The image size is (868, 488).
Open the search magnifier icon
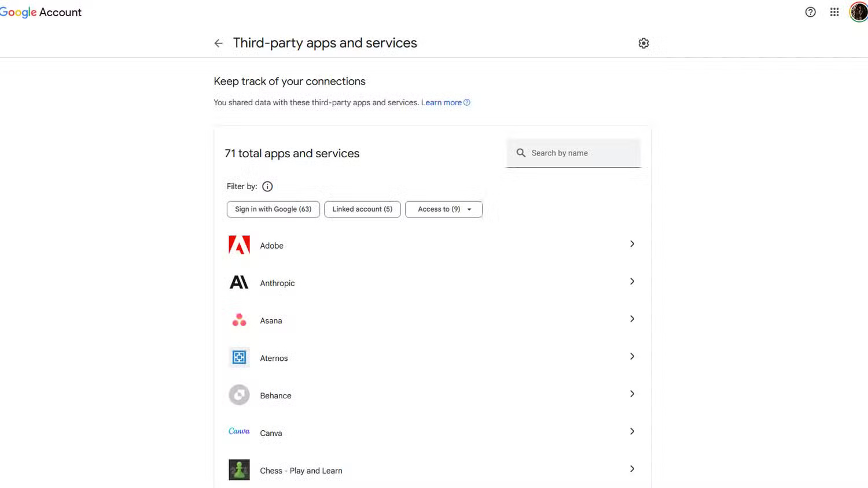(x=521, y=153)
